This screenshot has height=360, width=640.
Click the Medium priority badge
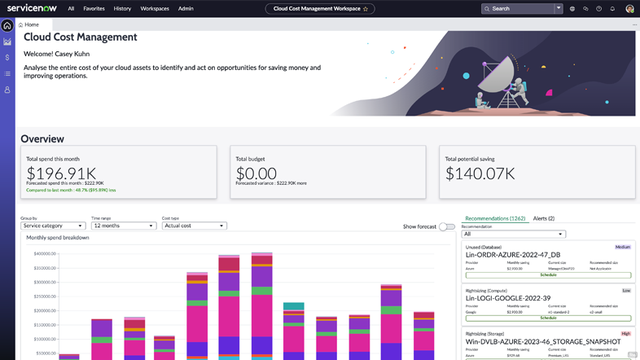click(623, 247)
